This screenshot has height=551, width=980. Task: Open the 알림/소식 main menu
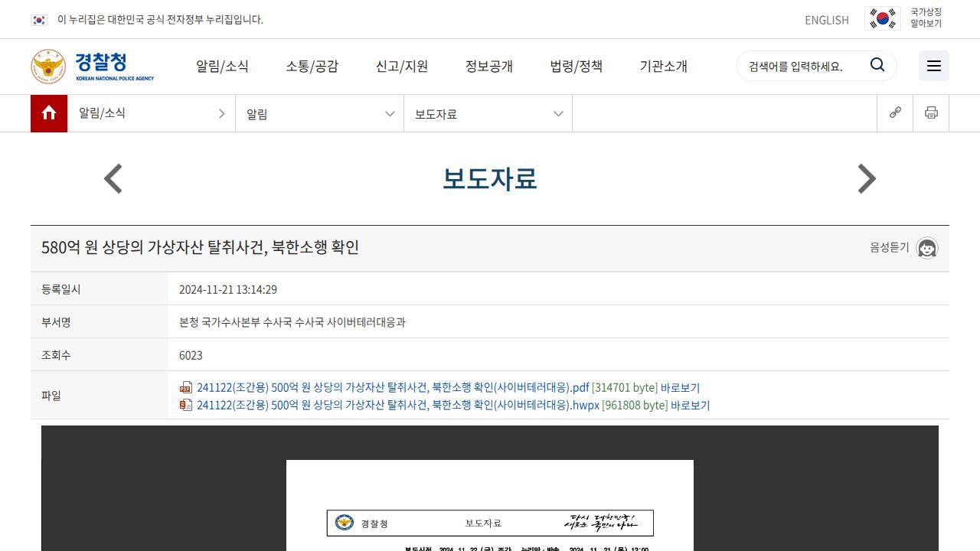222,67
